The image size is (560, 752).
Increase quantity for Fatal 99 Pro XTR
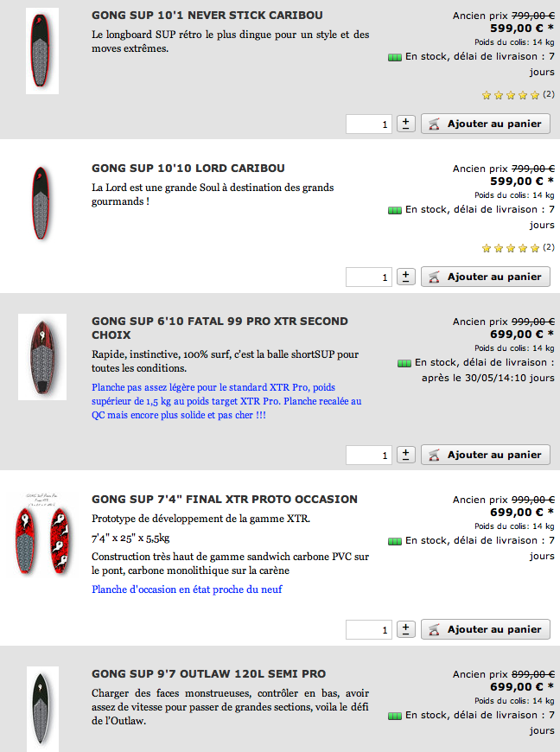click(406, 455)
